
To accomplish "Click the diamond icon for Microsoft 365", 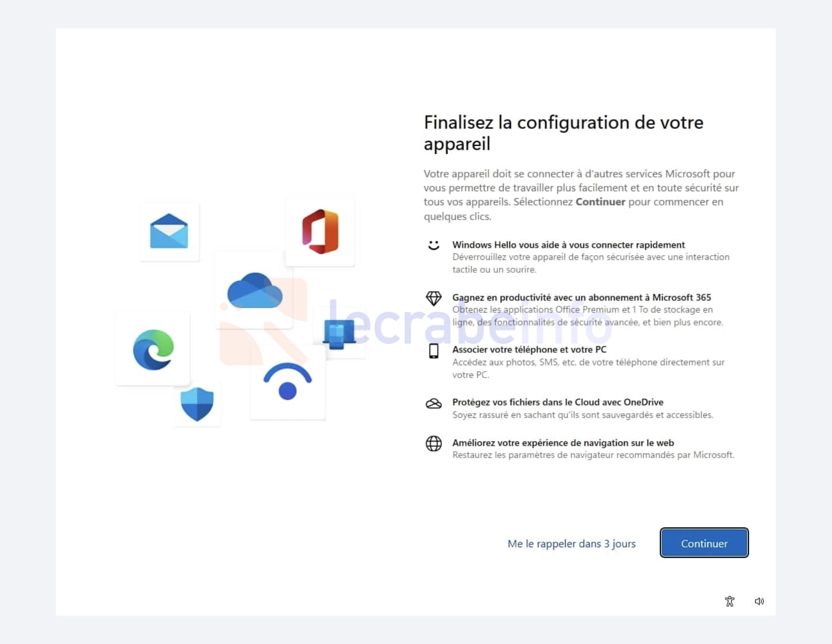I will pyautogui.click(x=433, y=298).
